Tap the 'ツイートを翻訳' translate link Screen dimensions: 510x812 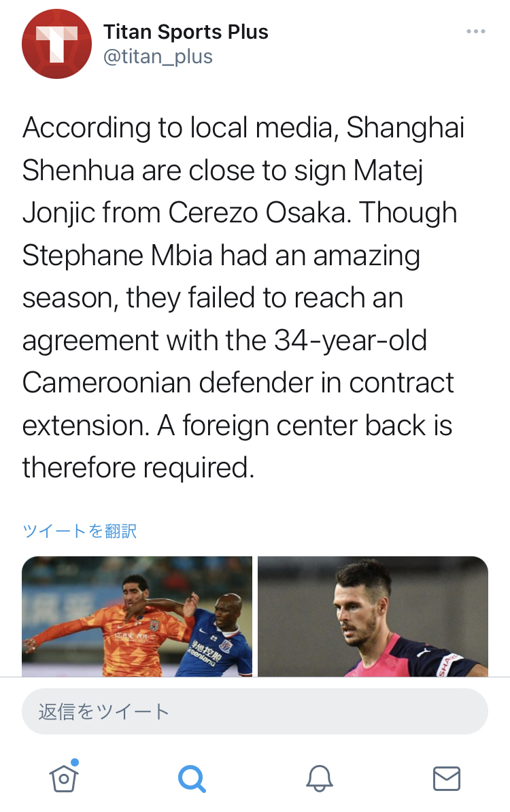click(x=80, y=530)
